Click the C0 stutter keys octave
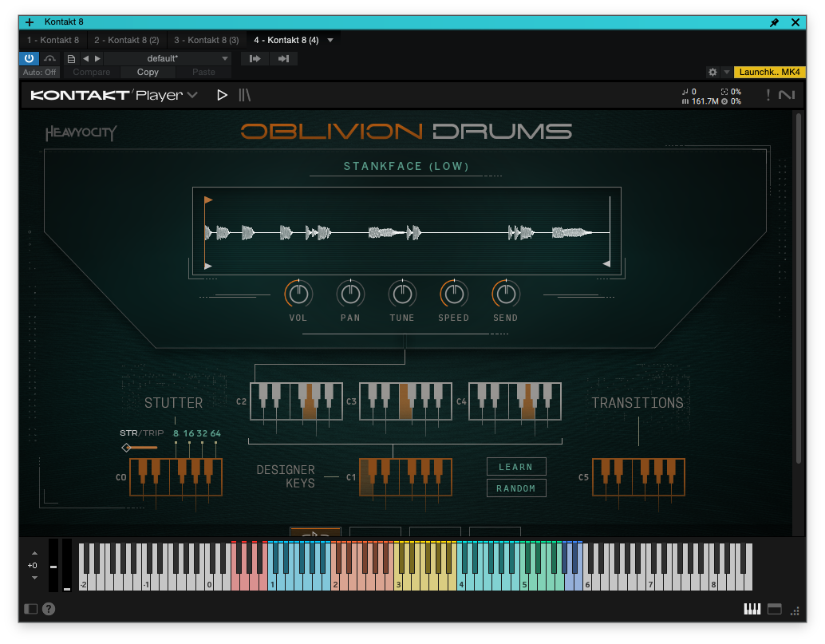The image size is (825, 644). click(176, 477)
